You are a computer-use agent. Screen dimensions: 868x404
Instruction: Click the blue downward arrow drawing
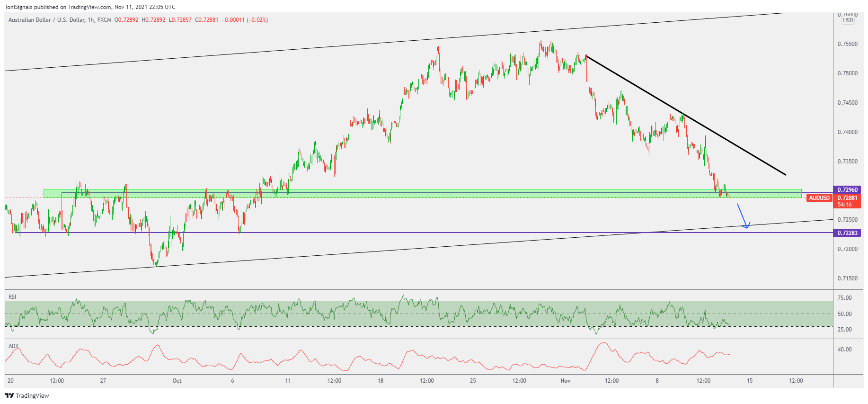(742, 215)
